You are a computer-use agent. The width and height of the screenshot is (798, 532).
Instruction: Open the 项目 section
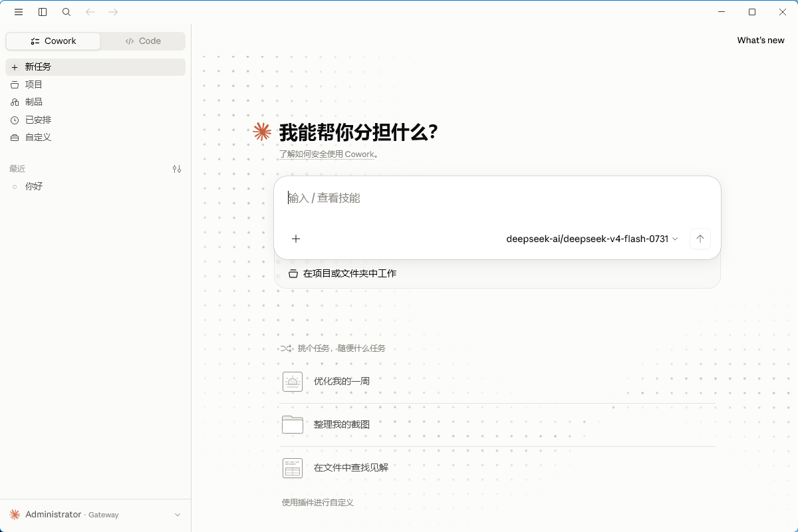95,84
